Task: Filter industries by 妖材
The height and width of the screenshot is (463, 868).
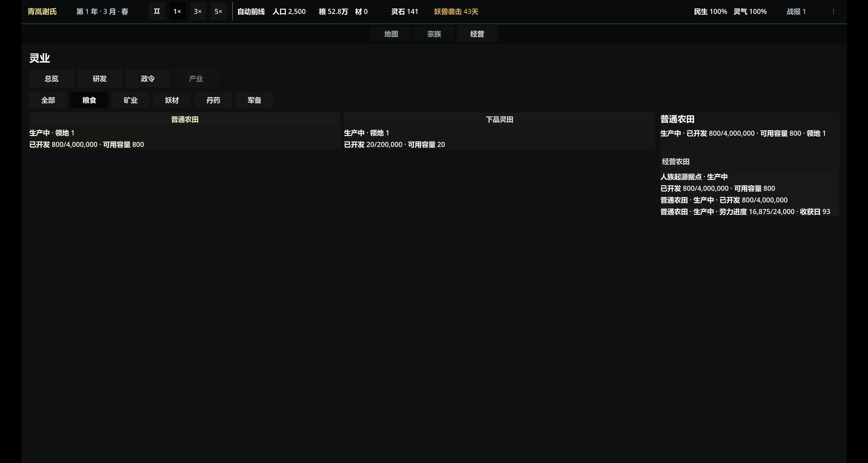Action: pos(172,100)
